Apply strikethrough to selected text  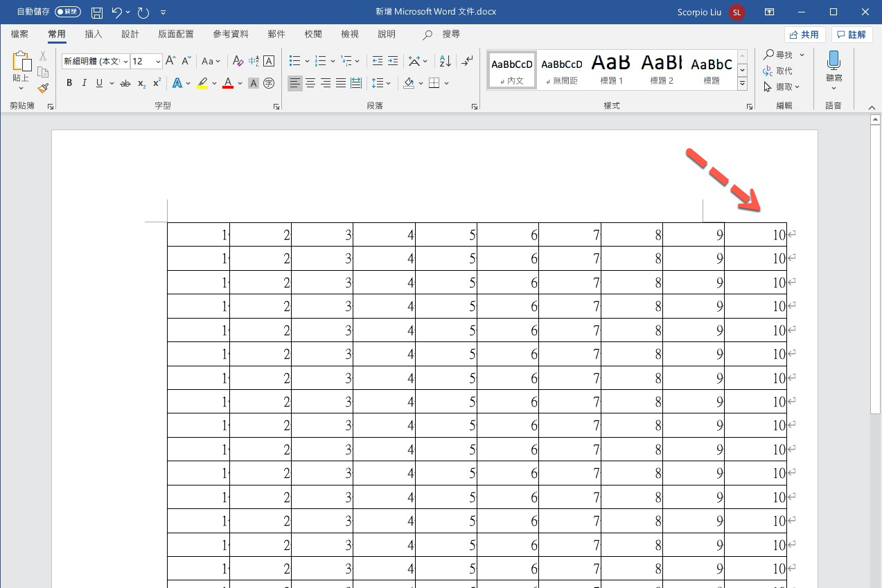point(125,82)
